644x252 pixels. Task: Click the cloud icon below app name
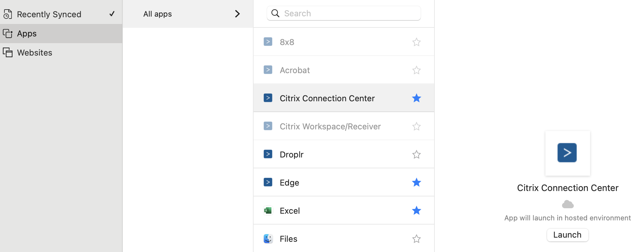point(567,204)
